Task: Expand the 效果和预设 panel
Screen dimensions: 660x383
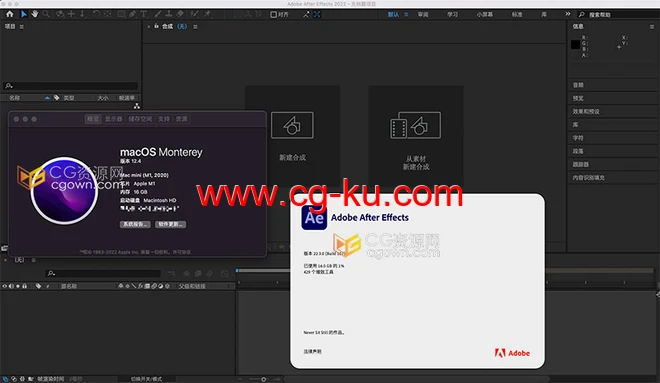Action: point(586,112)
